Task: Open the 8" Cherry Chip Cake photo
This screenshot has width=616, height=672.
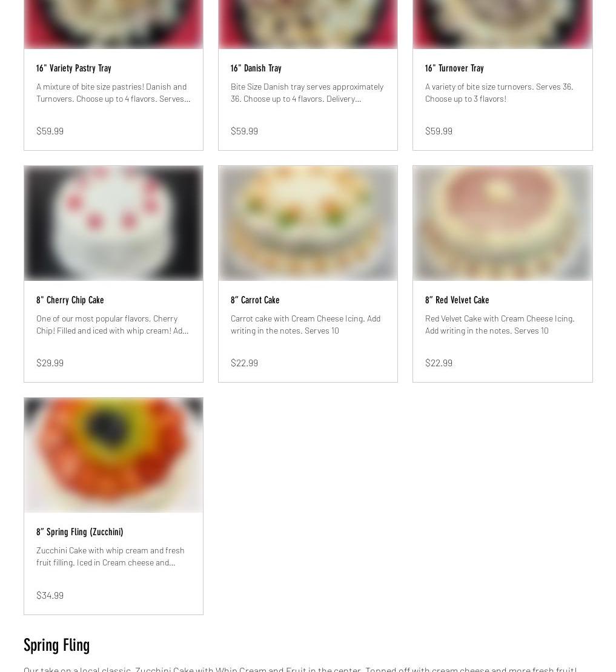Action: (x=114, y=223)
